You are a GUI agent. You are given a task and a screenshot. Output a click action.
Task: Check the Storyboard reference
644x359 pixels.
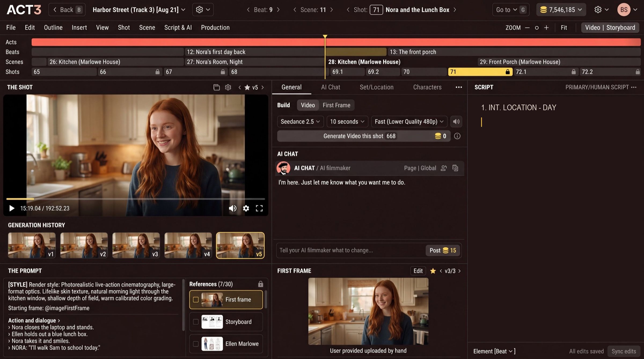(196, 322)
